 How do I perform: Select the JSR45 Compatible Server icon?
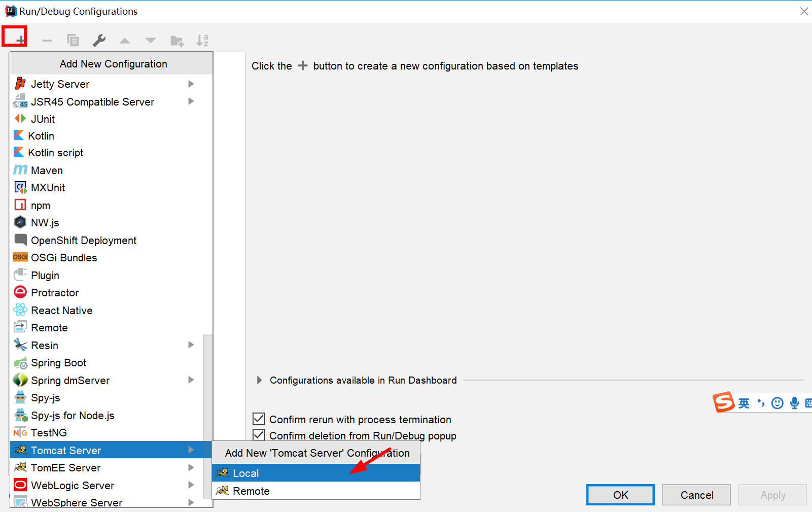coord(20,101)
